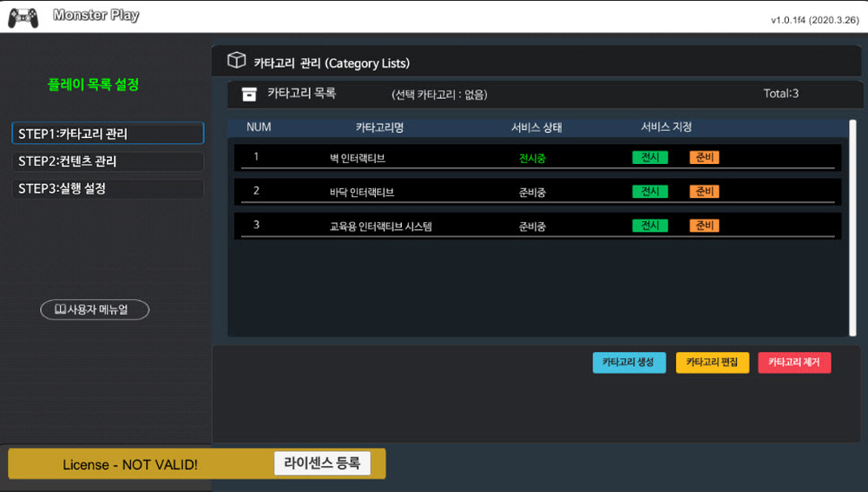Click the 카타고리명 column header
Viewport: 868px width, 492px height.
[380, 128]
